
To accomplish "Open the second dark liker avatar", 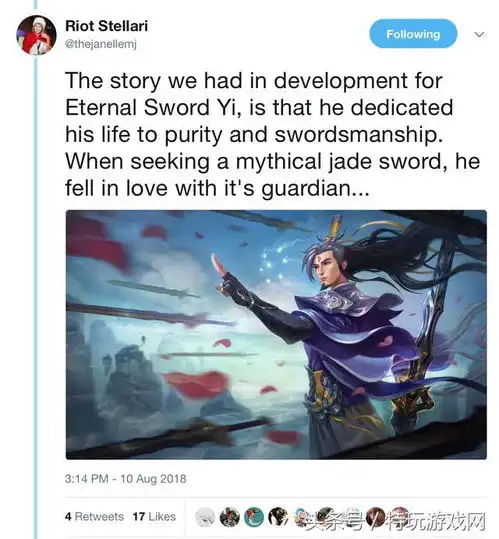I will (230, 517).
